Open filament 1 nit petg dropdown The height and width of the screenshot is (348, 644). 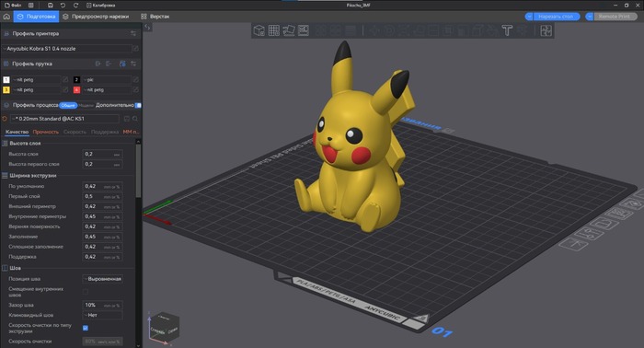[x=36, y=80]
